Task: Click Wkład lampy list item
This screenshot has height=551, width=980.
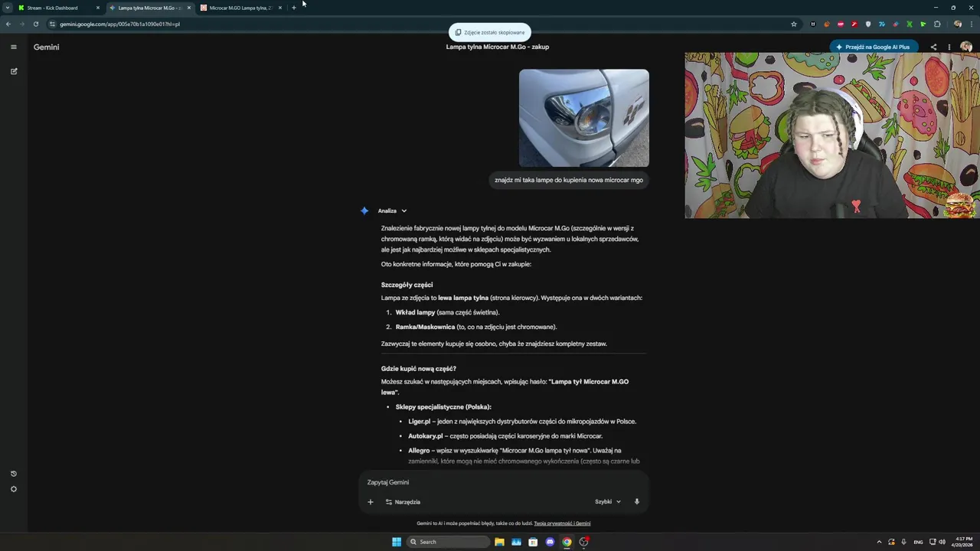Action: [x=447, y=312]
